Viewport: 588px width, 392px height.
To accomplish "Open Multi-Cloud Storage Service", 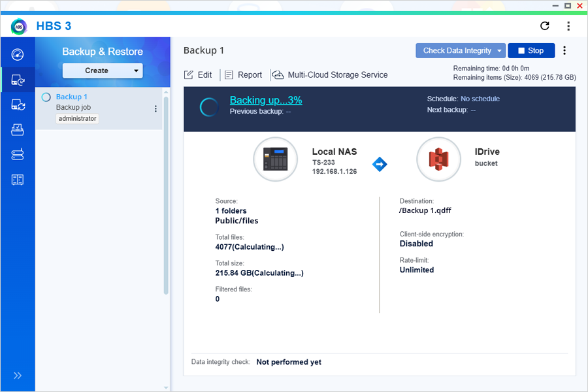I will (x=330, y=75).
